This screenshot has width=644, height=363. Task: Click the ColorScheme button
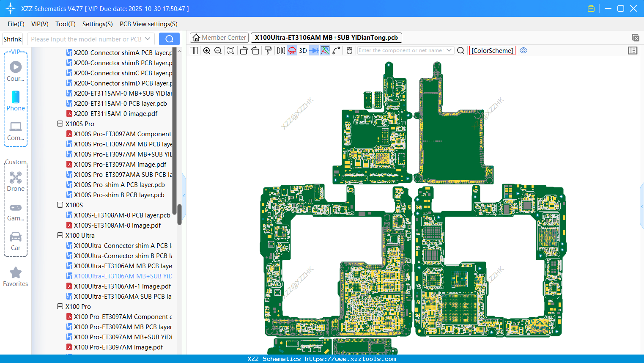(x=492, y=51)
